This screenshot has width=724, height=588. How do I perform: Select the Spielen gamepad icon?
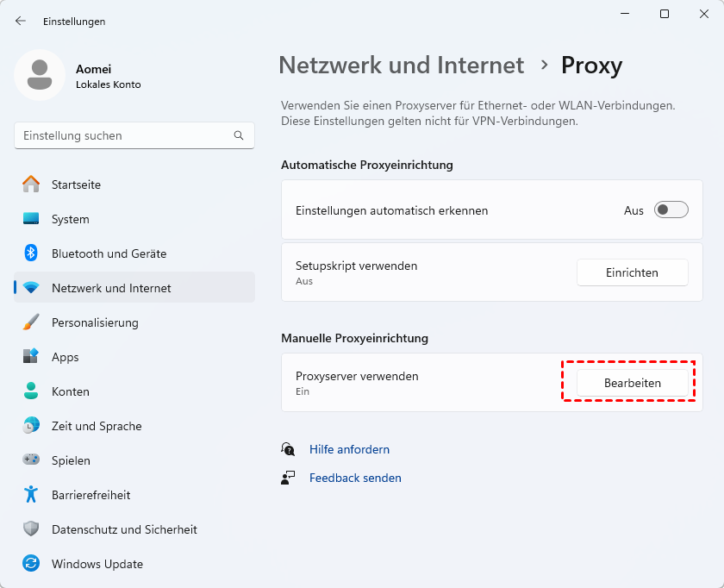click(x=31, y=460)
